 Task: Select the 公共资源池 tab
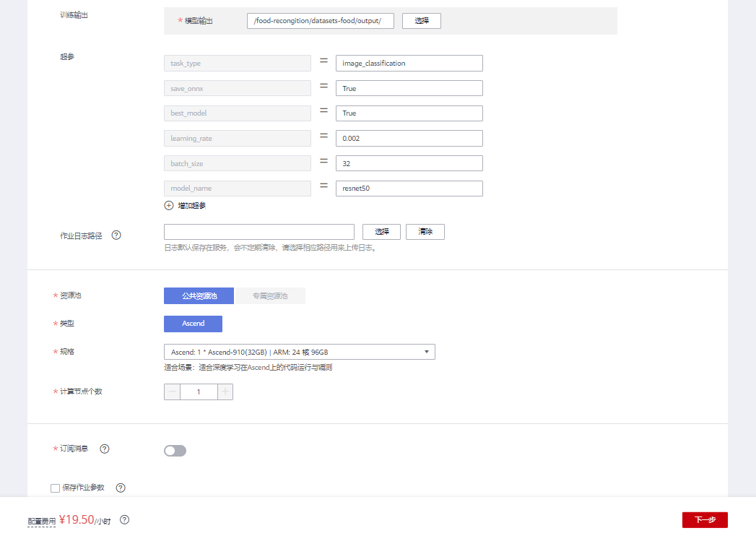(199, 296)
